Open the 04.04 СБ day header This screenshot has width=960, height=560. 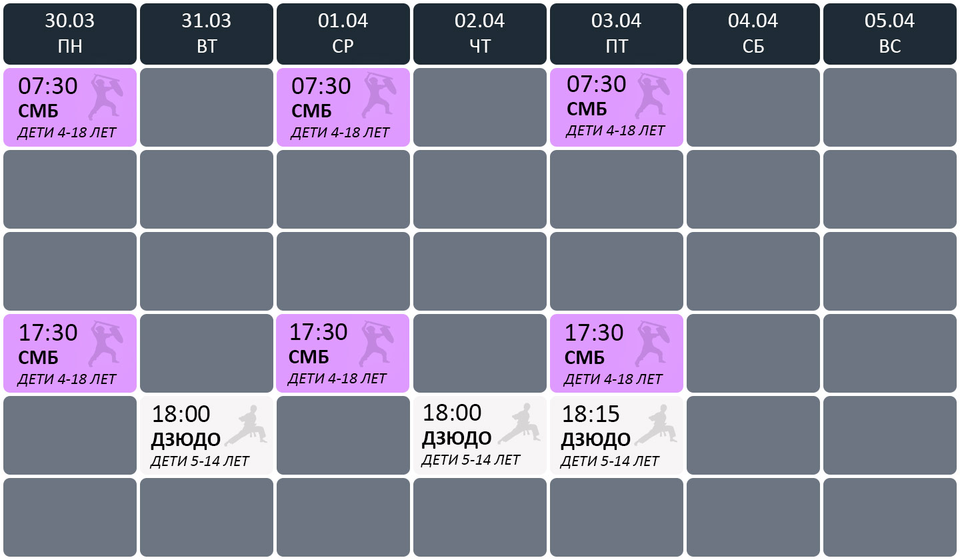pos(753,33)
